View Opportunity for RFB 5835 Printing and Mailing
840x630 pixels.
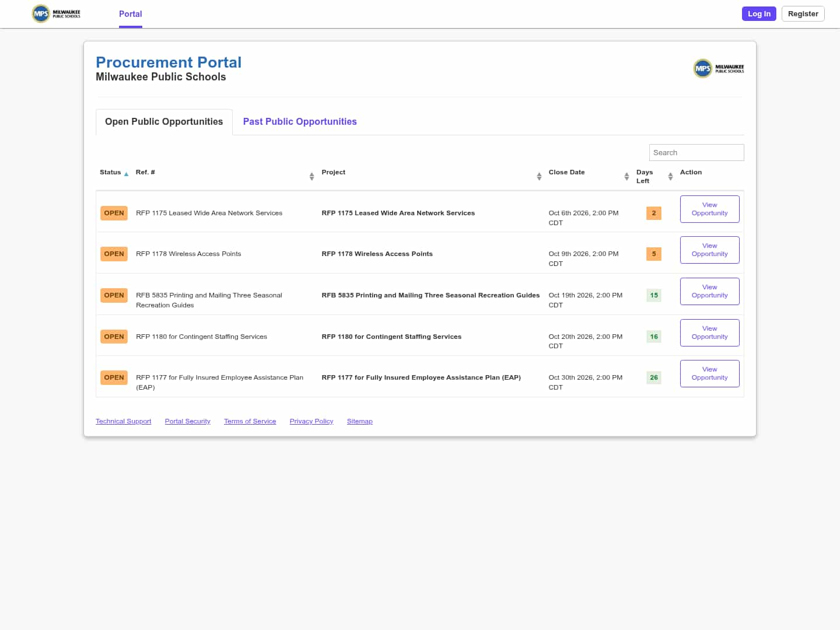(x=710, y=291)
